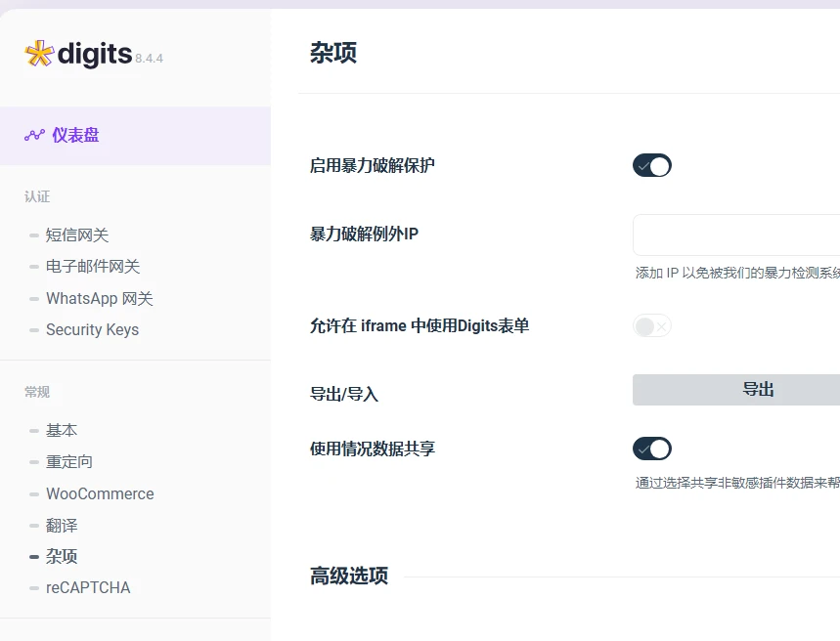Click the dash icon next to 翻译
840x641 pixels.
pos(32,525)
